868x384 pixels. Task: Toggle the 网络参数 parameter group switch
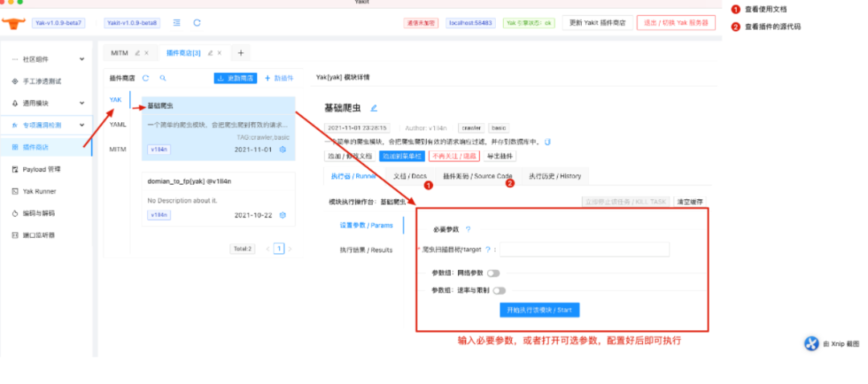[493, 273]
